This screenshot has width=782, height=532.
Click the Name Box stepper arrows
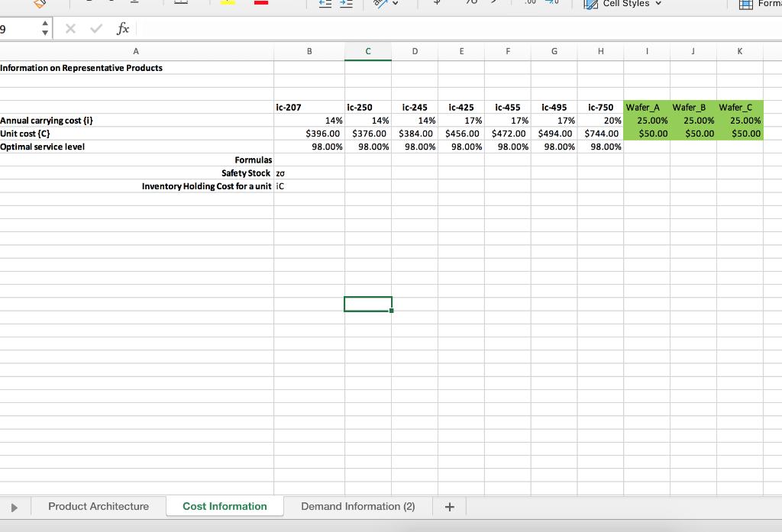(x=44, y=29)
